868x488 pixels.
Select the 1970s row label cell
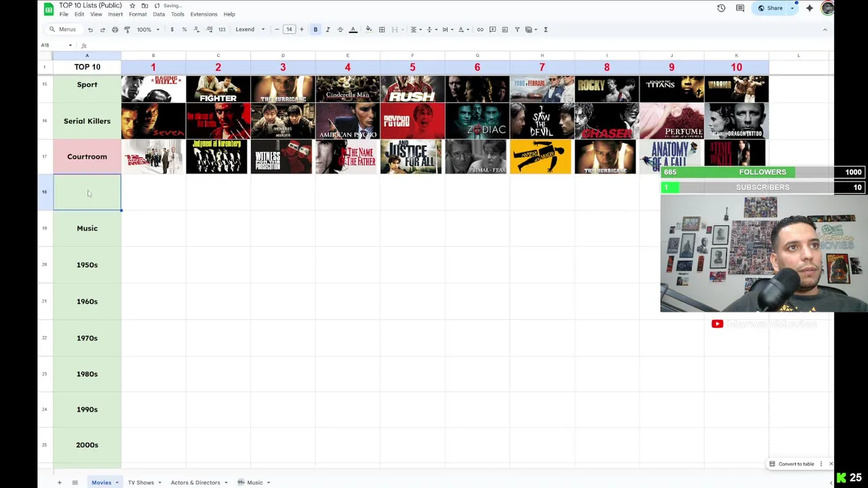(87, 338)
